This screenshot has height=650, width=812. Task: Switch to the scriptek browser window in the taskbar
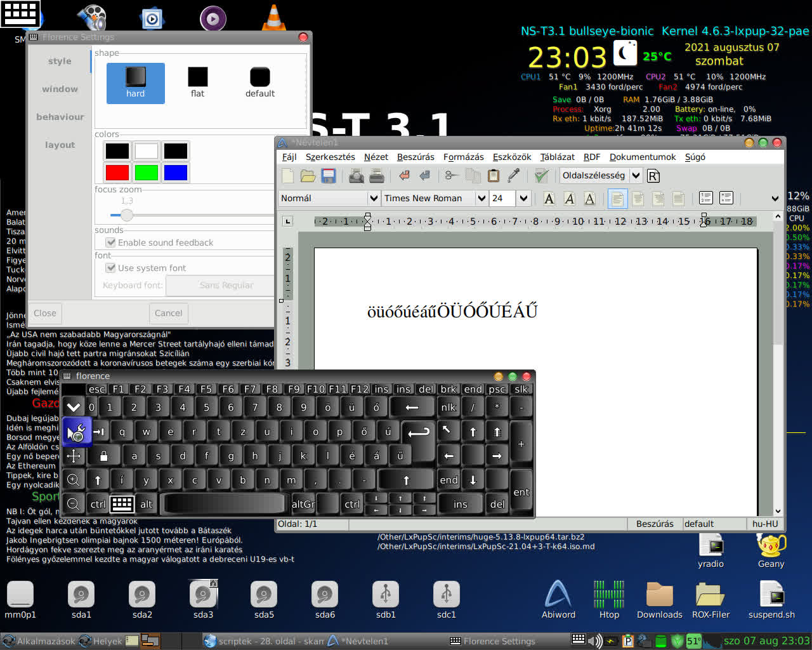[264, 641]
